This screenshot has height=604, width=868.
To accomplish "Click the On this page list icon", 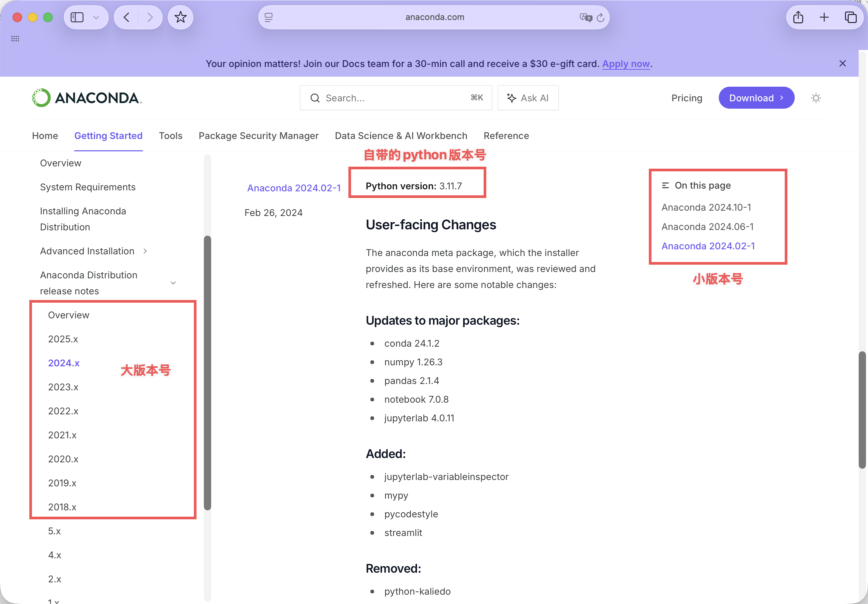I will (x=665, y=185).
